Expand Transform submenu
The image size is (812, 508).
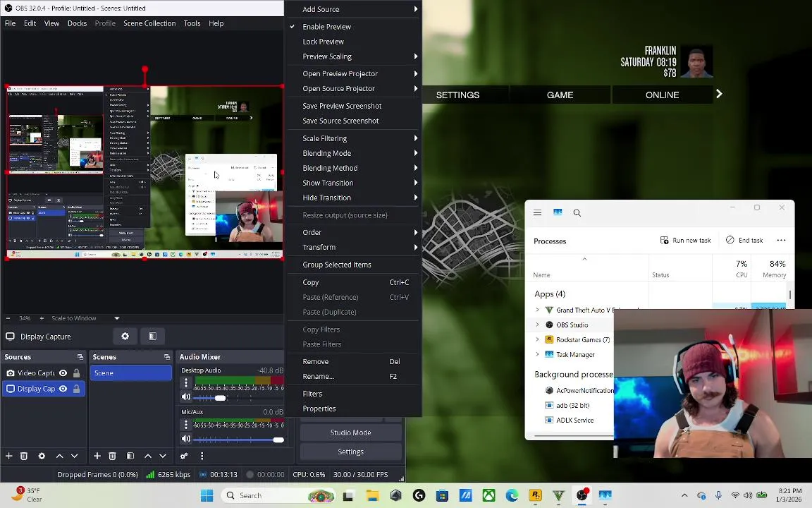coord(354,247)
